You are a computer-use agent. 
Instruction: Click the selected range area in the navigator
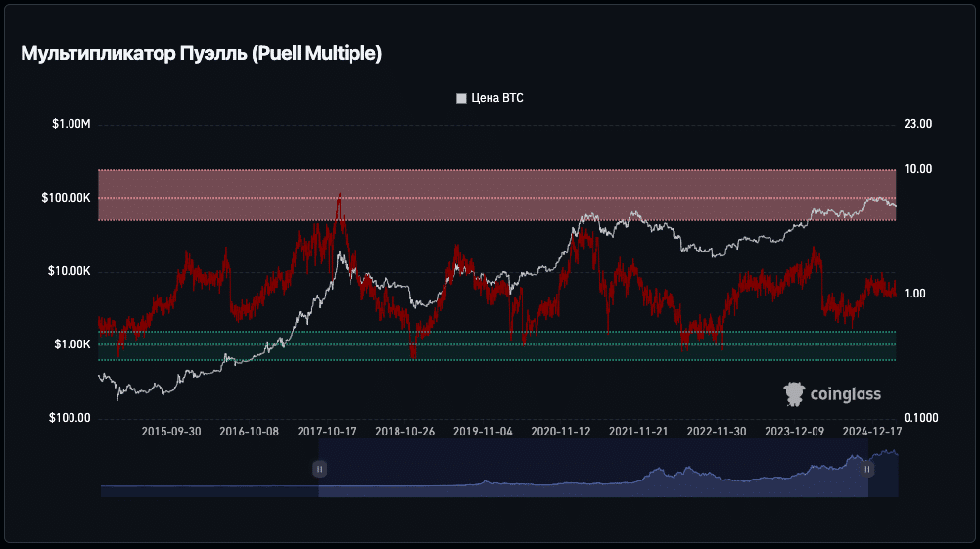coord(593,468)
